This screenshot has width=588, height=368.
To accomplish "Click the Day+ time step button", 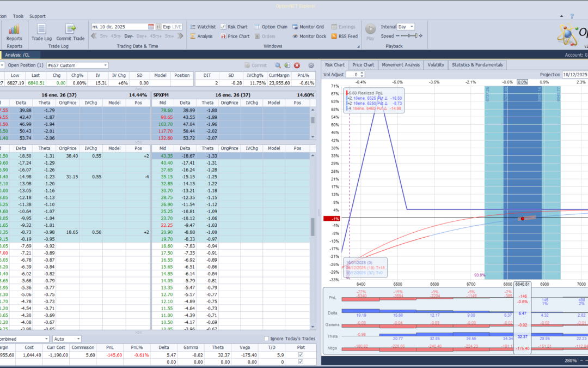I will 143,37.
